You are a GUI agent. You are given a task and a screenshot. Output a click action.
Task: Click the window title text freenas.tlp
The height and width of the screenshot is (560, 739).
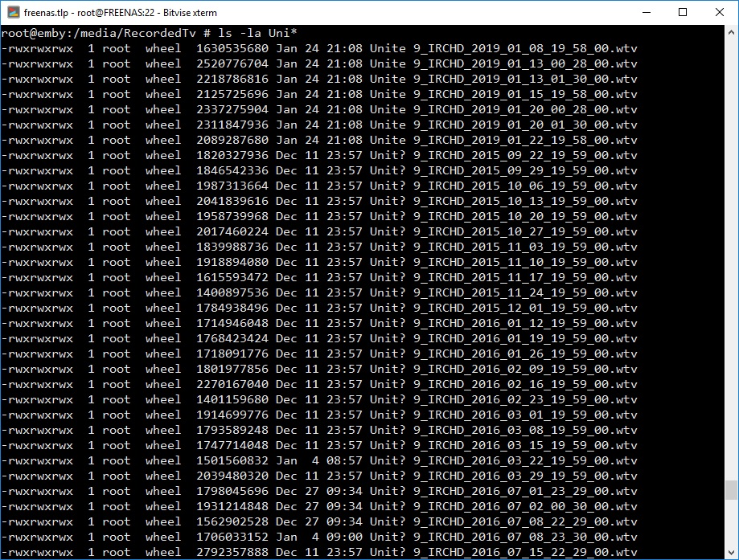46,13
